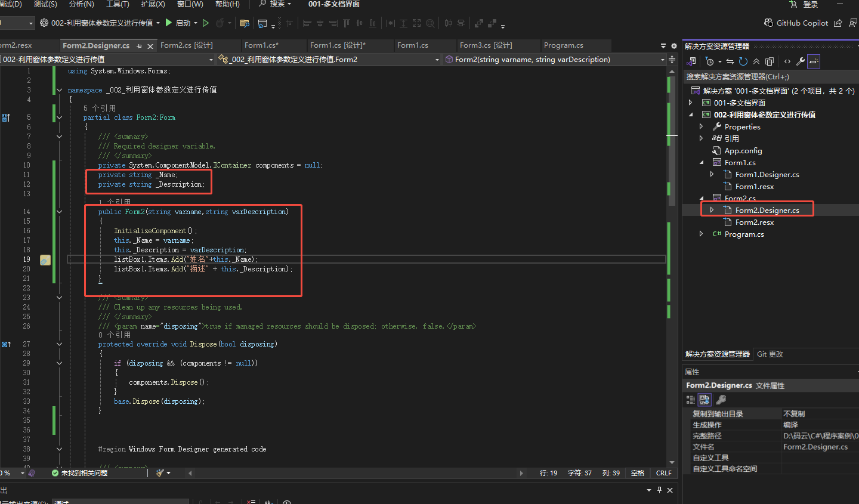
Task: Collapse the Dispose method on line 27
Action: (59, 344)
